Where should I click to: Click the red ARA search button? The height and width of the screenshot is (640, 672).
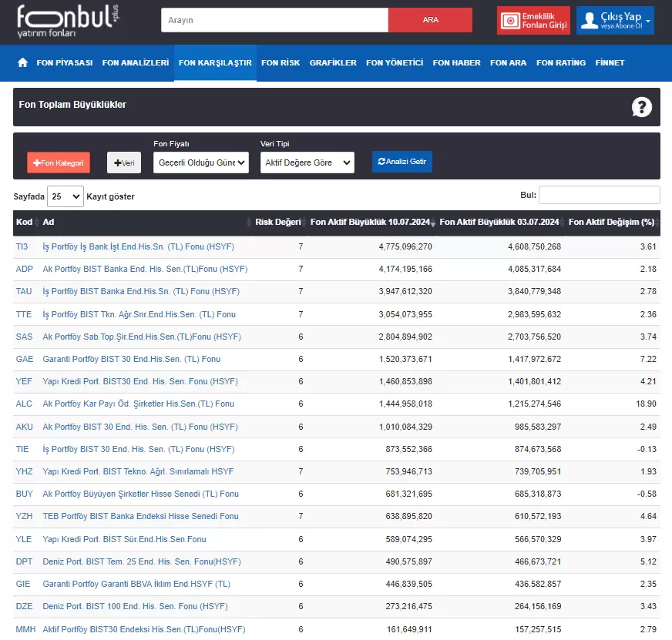click(x=430, y=20)
